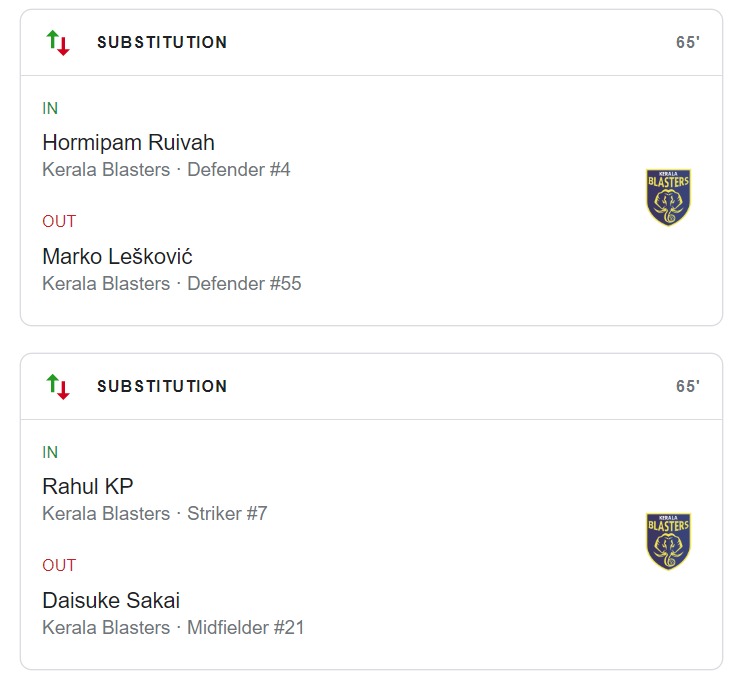Click the Kerala Blasters Midfielder #21 text
Viewport: 737px width, 676px height.
point(173,628)
